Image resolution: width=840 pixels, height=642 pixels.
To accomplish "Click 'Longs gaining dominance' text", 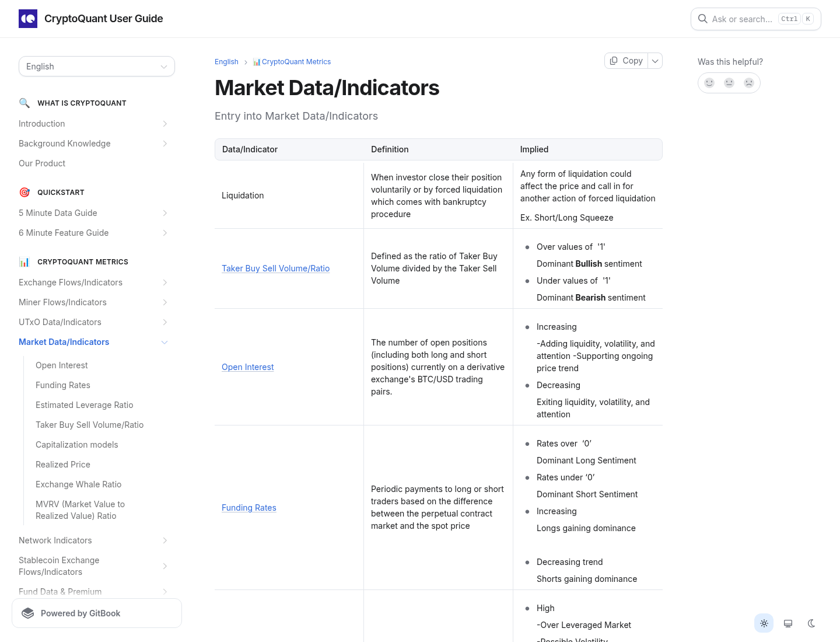I will (x=586, y=528).
